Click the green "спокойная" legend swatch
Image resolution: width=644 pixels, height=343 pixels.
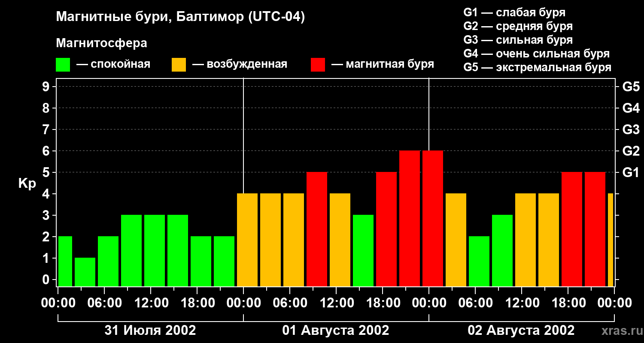(x=63, y=65)
